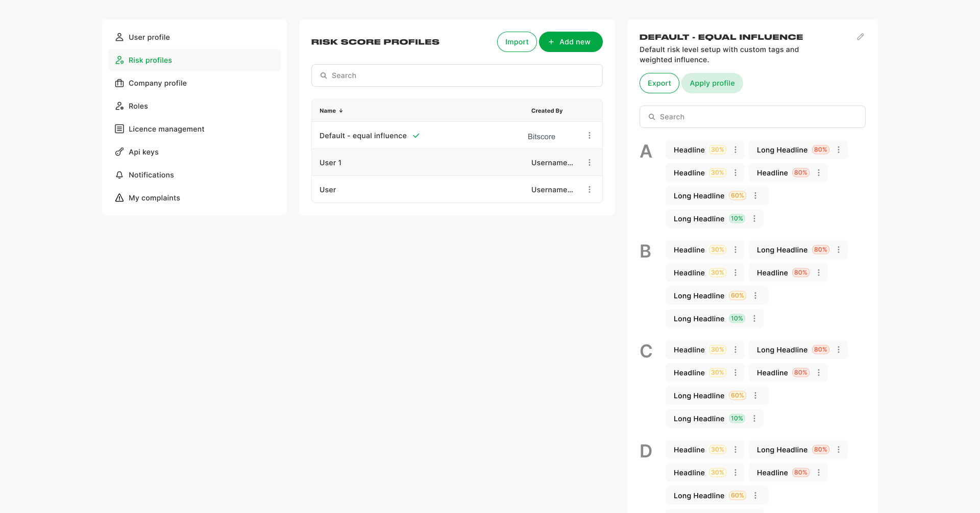Select the User 1 profile row

457,163
